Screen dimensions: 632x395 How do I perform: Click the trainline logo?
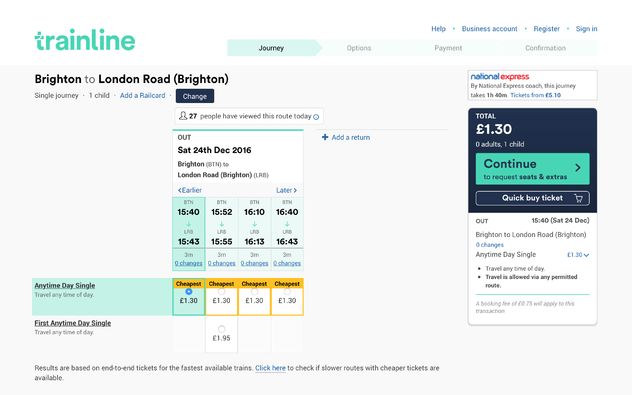coord(85,40)
